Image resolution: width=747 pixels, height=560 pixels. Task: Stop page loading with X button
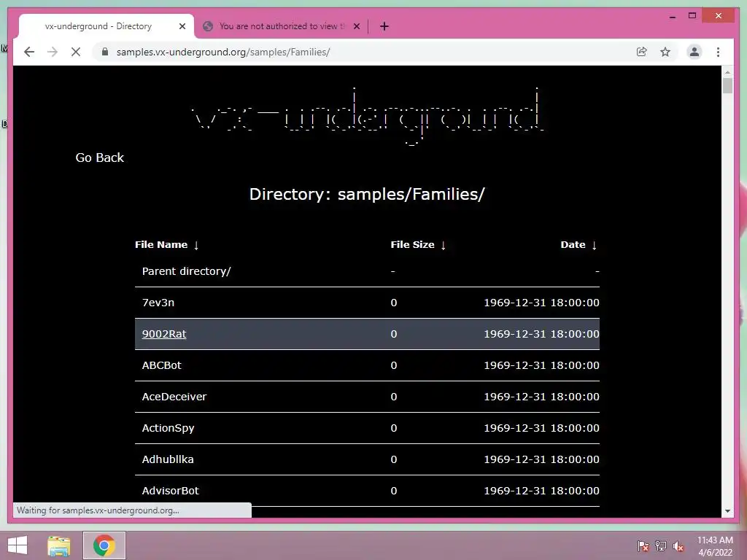[76, 52]
